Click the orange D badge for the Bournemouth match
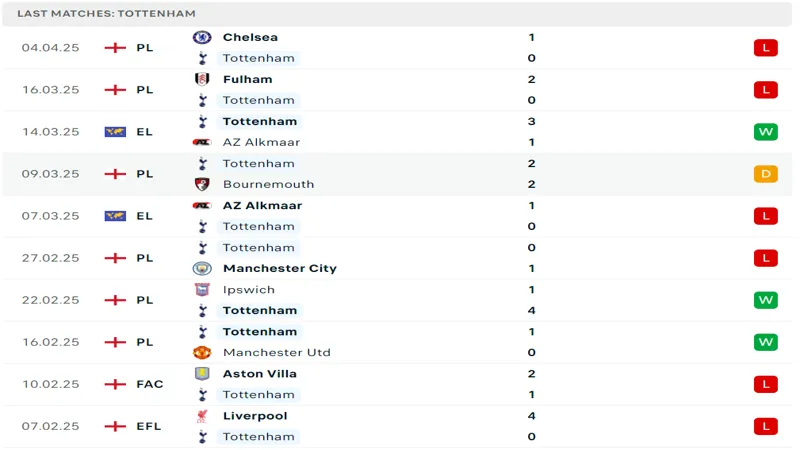800x450 pixels. pyautogui.click(x=765, y=174)
